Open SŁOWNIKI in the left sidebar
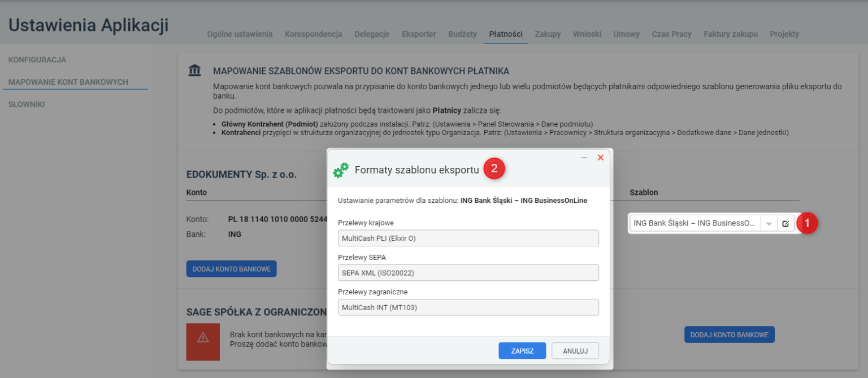Image resolution: width=868 pixels, height=378 pixels. (x=27, y=105)
